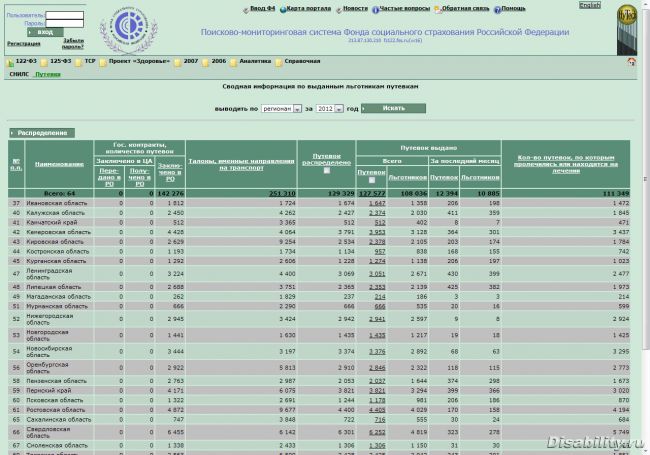The image size is (650, 455).
Task: Open the Аналитика menu
Action: pyautogui.click(x=255, y=61)
